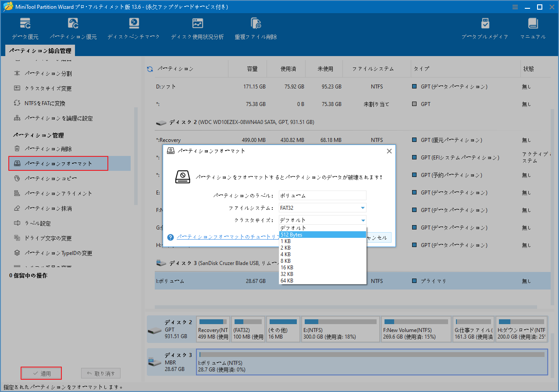Click the E:(NTFS) 300.0 GB block
This screenshot has width=559, height=392.
coord(340,329)
